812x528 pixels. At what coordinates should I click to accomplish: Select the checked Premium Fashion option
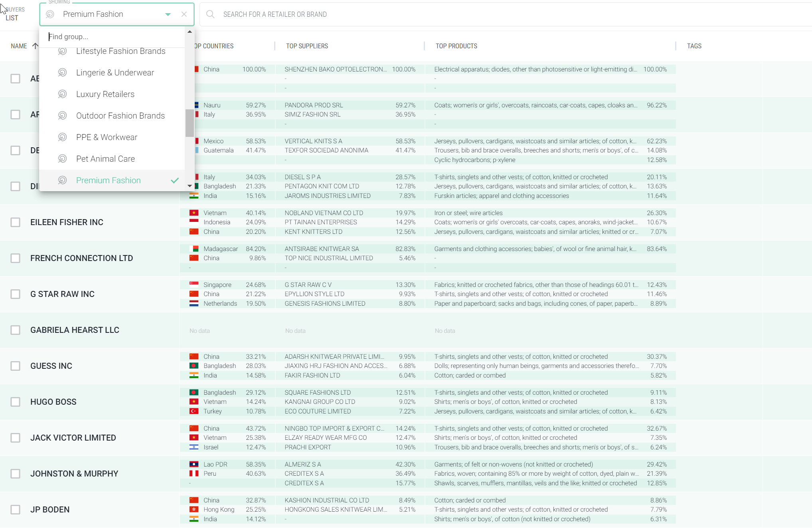click(112, 180)
